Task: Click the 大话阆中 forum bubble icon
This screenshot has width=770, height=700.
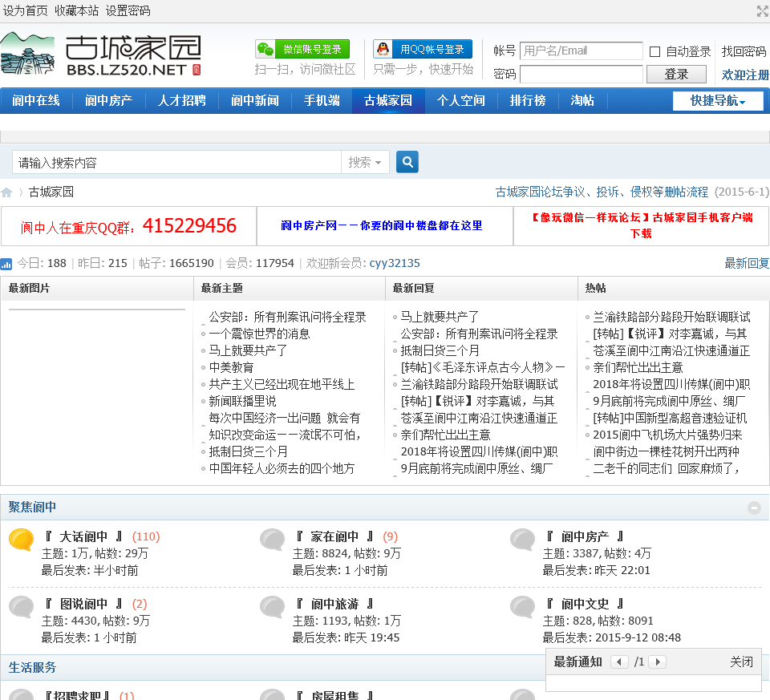Action: pos(22,540)
